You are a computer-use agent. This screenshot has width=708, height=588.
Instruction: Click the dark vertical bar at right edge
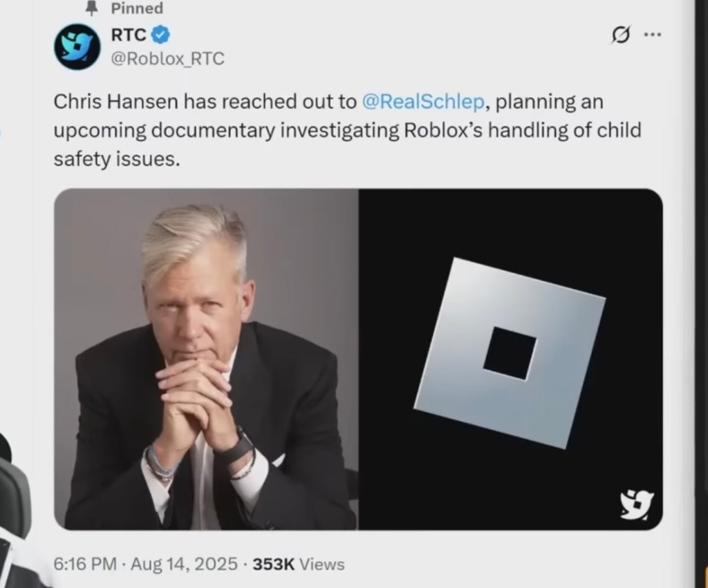click(x=701, y=294)
